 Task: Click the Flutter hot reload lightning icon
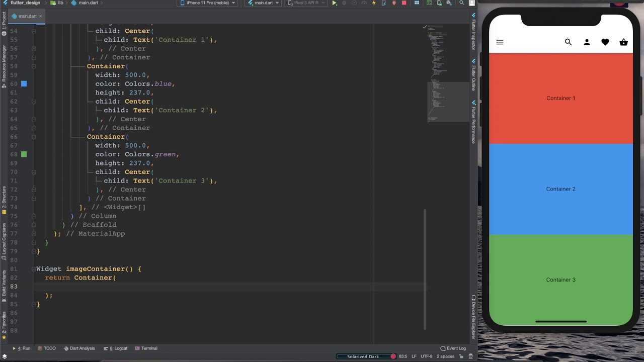point(373,3)
